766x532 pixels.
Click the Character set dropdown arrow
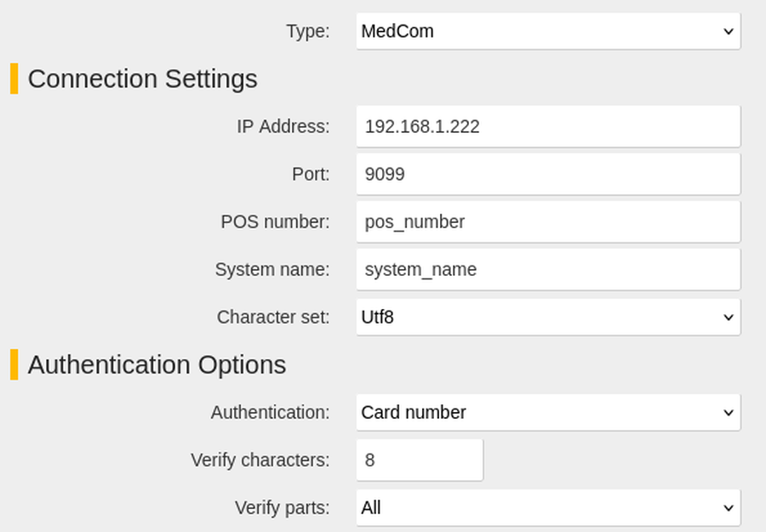tap(728, 317)
